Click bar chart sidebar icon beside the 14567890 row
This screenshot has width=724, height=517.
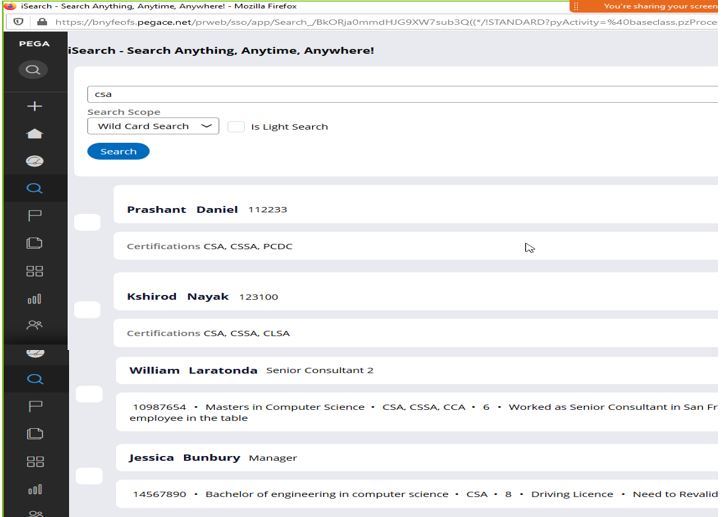point(35,489)
